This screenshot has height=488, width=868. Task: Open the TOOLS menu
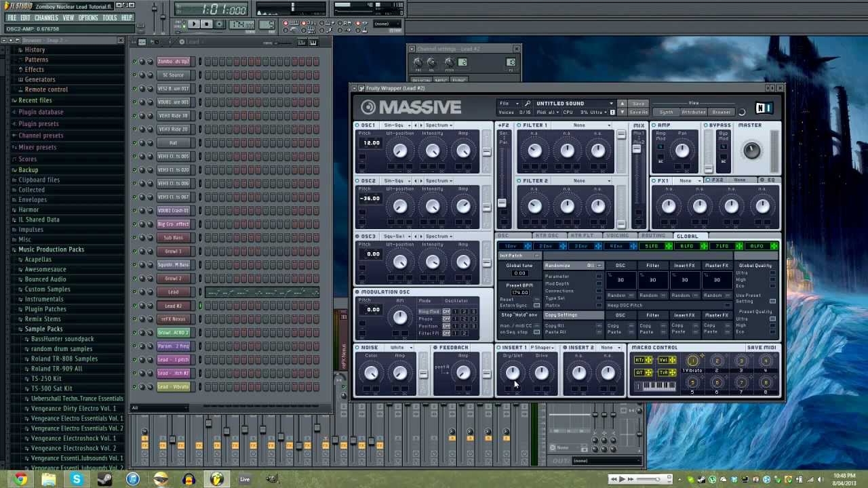[110, 18]
